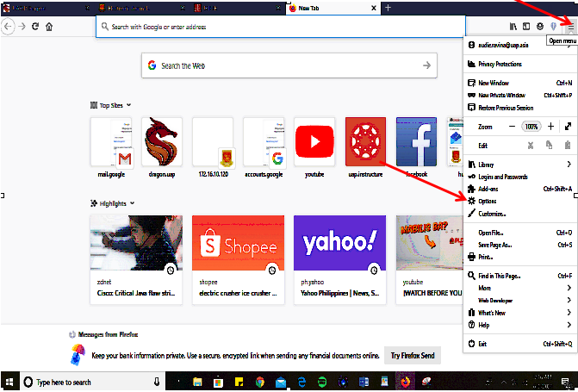Zoom out with the minus button
The height and width of the screenshot is (392, 578).
click(512, 127)
